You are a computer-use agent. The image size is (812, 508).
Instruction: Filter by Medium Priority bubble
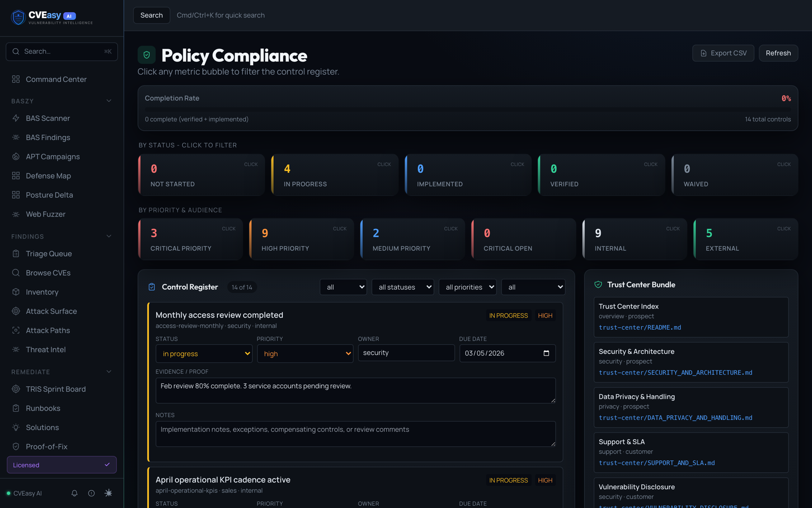(412, 239)
